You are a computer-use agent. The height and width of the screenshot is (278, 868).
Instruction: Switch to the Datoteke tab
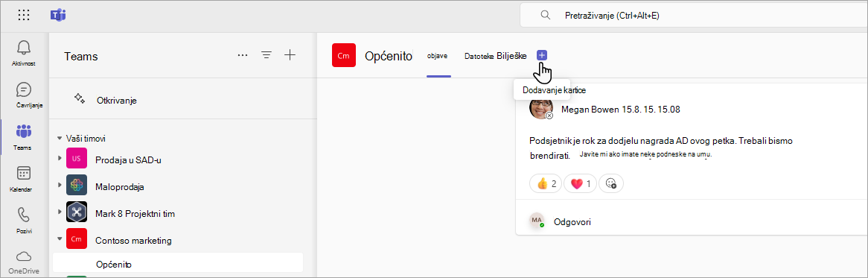coord(479,56)
